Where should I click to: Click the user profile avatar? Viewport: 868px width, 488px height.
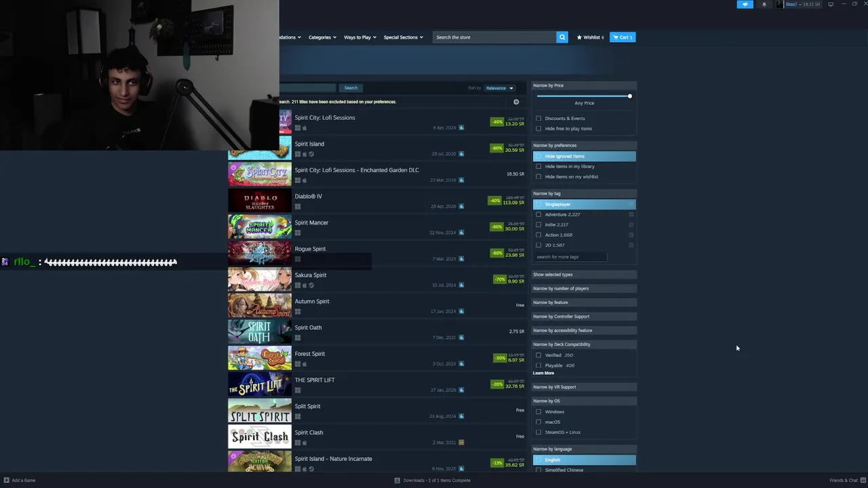pyautogui.click(x=780, y=4)
